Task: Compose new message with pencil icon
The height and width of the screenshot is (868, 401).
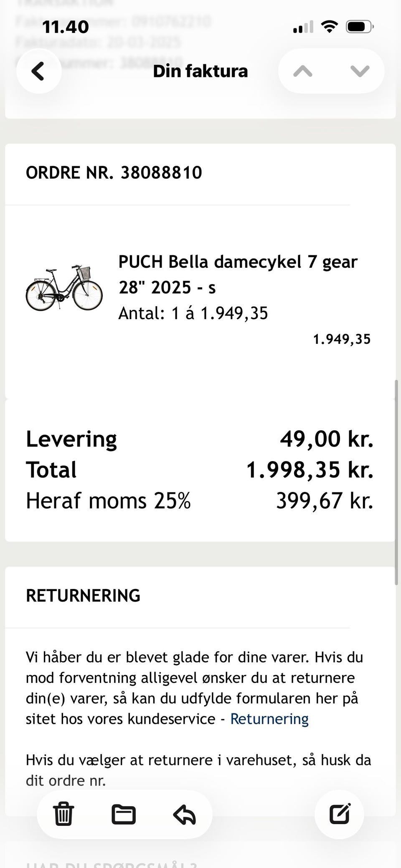Action: 339,813
